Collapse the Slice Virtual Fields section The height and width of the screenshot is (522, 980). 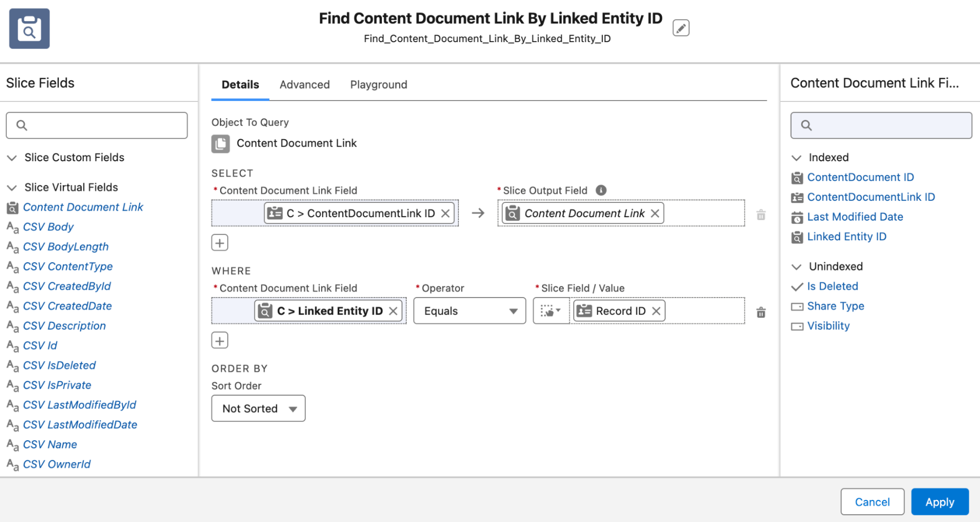[12, 187]
